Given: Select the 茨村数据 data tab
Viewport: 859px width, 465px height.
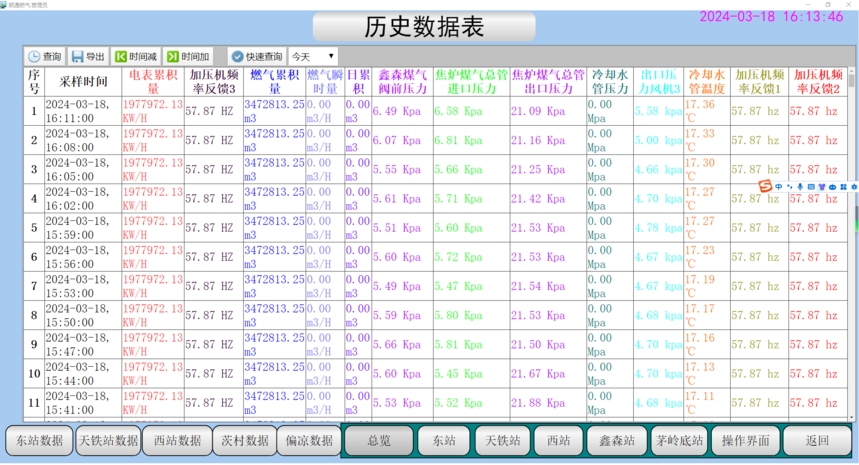Looking at the screenshot, I should (x=244, y=440).
